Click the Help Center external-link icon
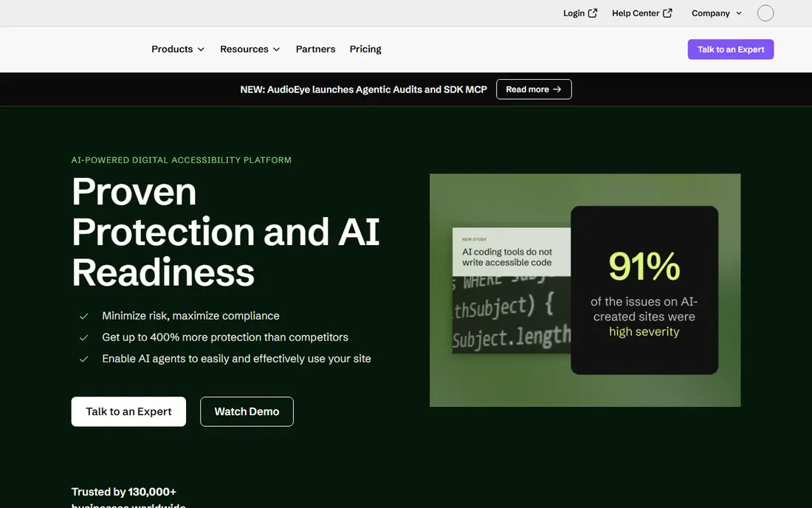Image resolution: width=812 pixels, height=508 pixels. 667,13
